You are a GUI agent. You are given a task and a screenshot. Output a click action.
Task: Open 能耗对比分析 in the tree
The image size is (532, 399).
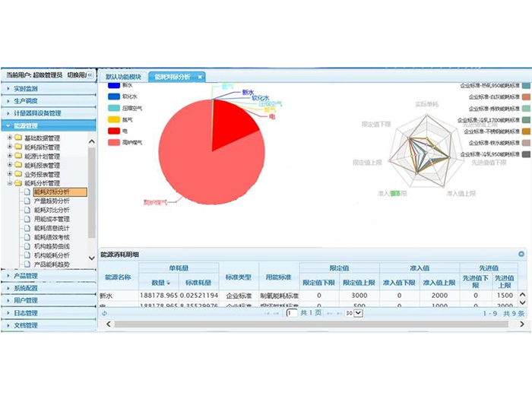[52, 210]
